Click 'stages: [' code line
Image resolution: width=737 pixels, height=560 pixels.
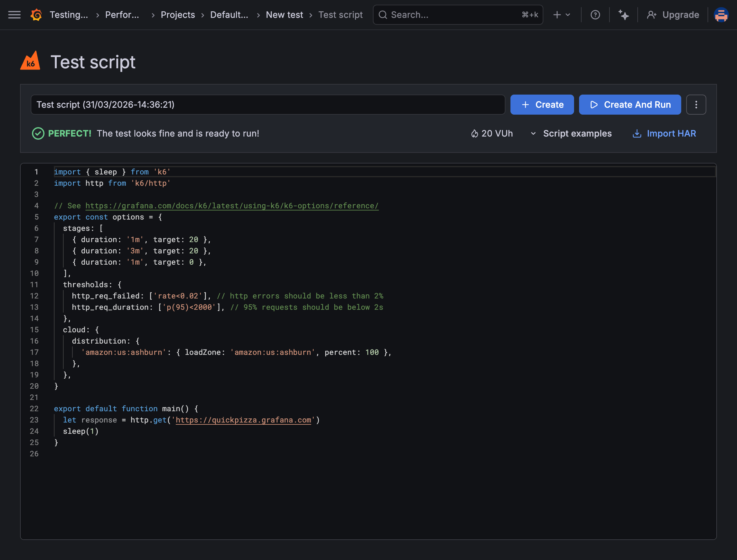point(83,228)
